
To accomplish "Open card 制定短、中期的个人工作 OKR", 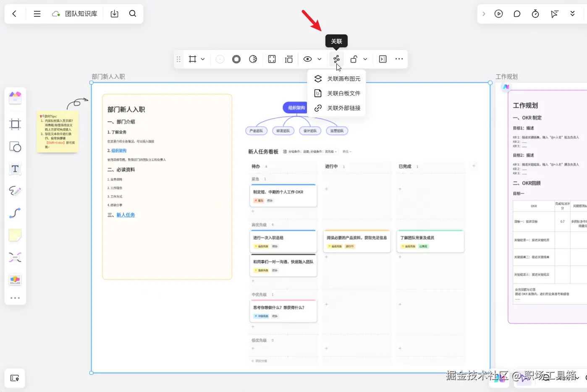I will tap(283, 196).
